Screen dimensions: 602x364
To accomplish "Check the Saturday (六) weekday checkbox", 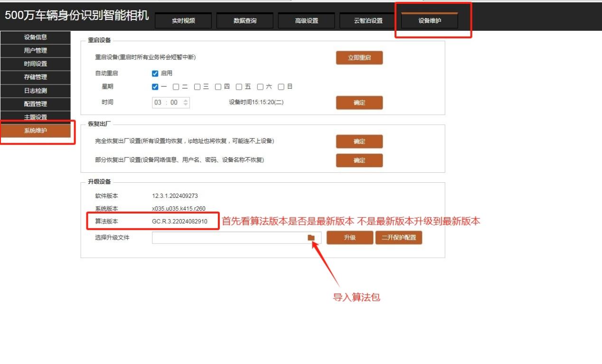I will tap(260, 87).
